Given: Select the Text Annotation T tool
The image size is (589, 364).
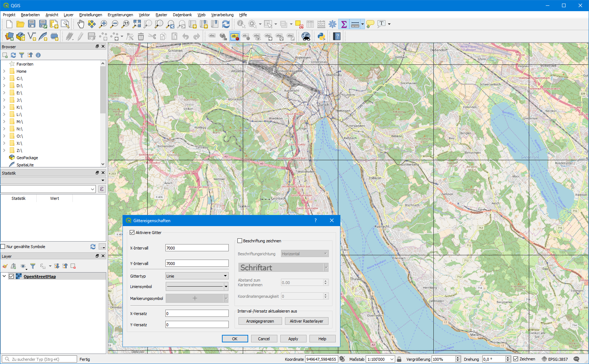Looking at the screenshot, I should [381, 24].
